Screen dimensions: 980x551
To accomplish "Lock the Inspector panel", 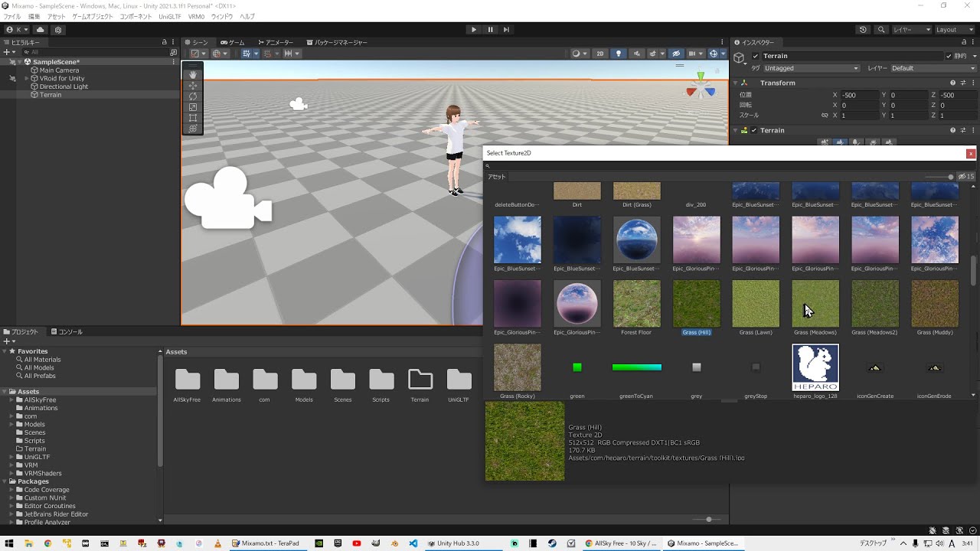I will pos(963,42).
